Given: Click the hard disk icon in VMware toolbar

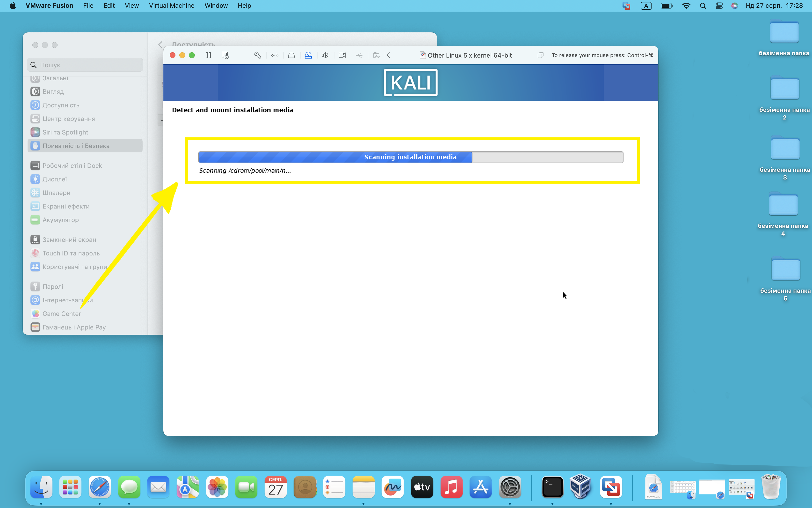Looking at the screenshot, I should [291, 55].
